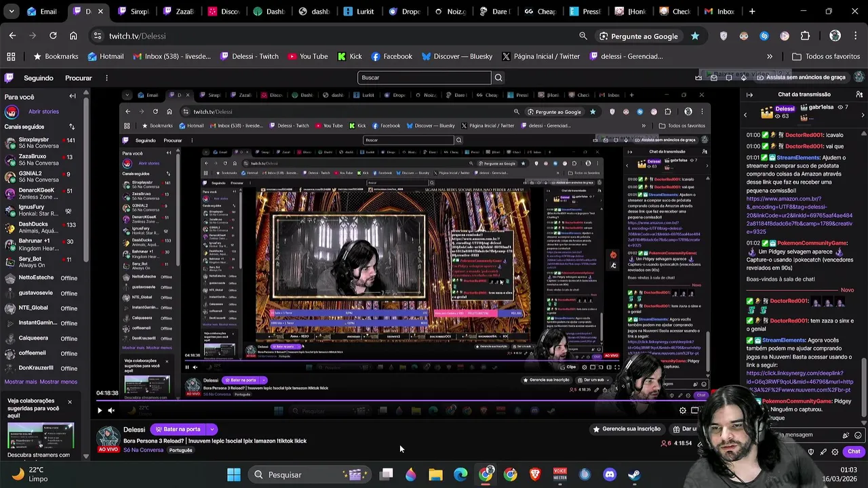Open Delessi's channel avatar
The image size is (868, 488).
108,436
